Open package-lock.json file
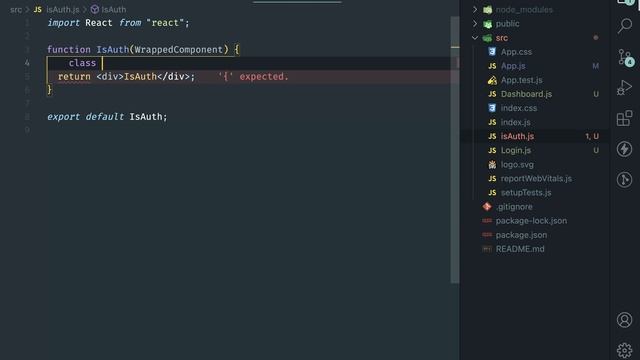 pos(531,221)
